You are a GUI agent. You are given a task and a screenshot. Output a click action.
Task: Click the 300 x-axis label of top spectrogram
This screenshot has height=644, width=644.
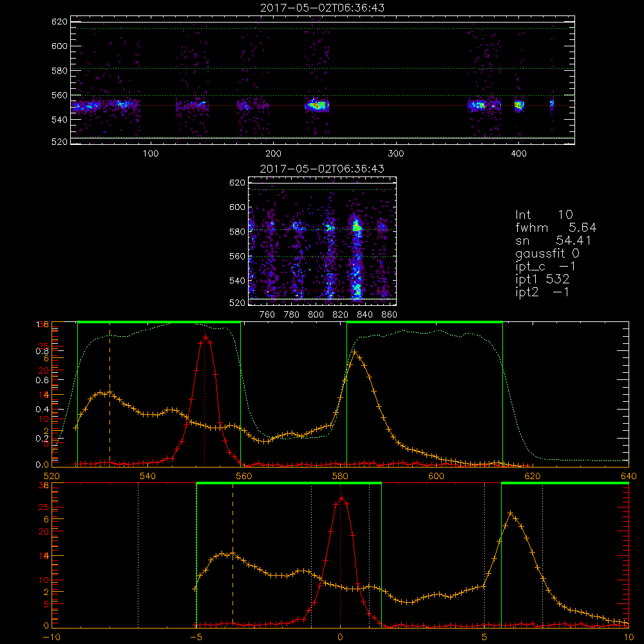click(x=396, y=154)
